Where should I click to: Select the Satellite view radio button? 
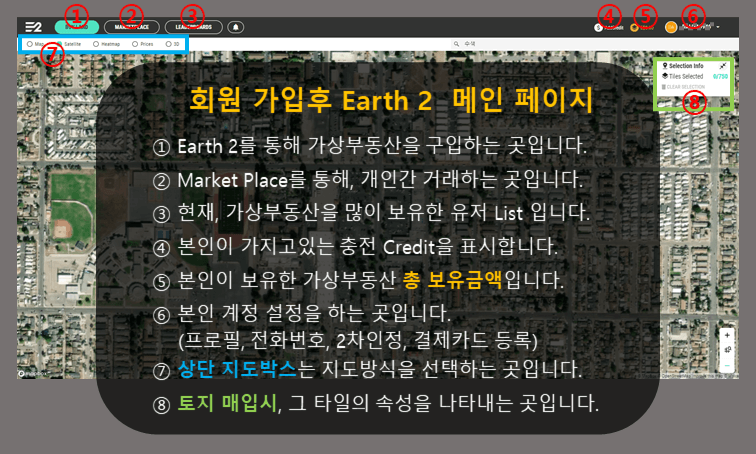click(60, 44)
